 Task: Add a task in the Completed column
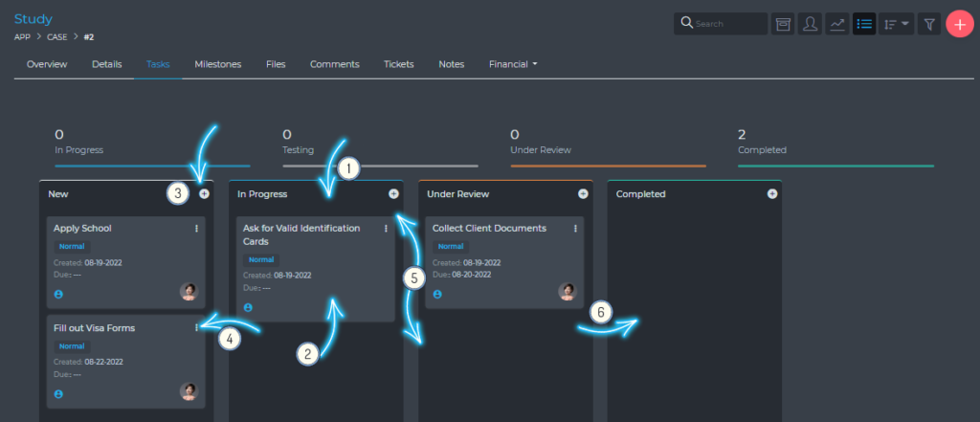pyautogui.click(x=772, y=193)
